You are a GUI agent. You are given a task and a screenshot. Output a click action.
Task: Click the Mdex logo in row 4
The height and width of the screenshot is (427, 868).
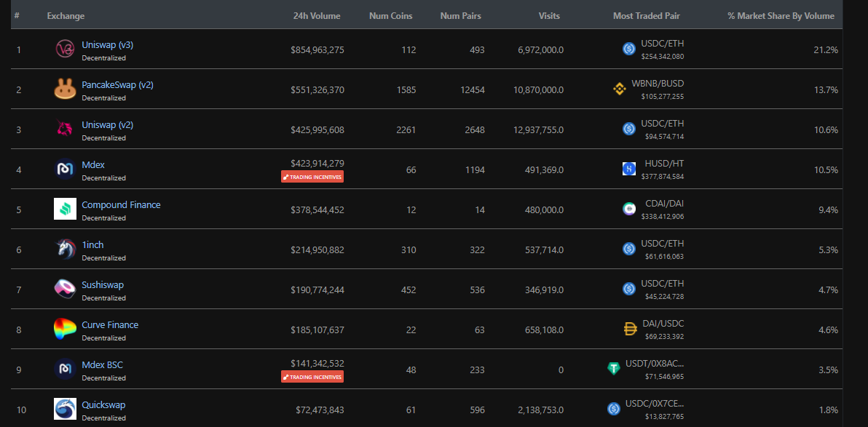(65, 169)
